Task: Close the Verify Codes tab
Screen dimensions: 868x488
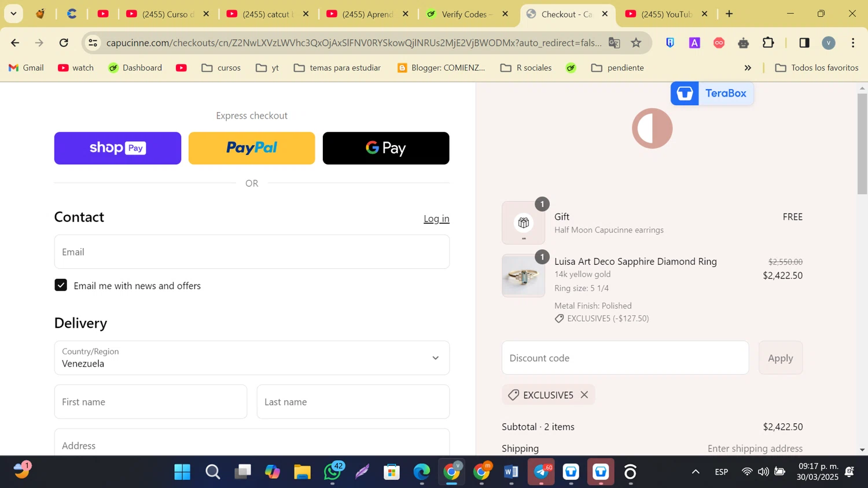Action: (505, 14)
